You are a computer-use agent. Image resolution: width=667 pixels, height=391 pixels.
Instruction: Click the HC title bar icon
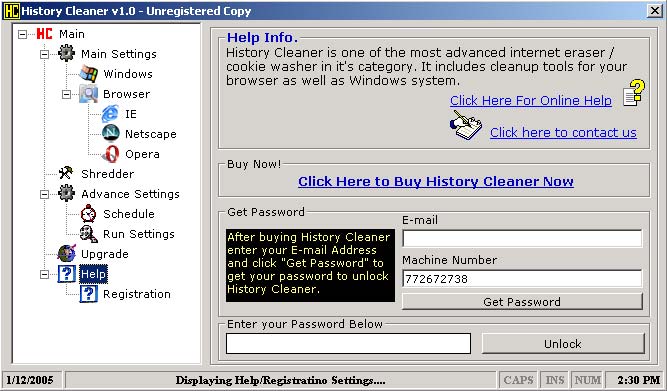pyautogui.click(x=11, y=11)
